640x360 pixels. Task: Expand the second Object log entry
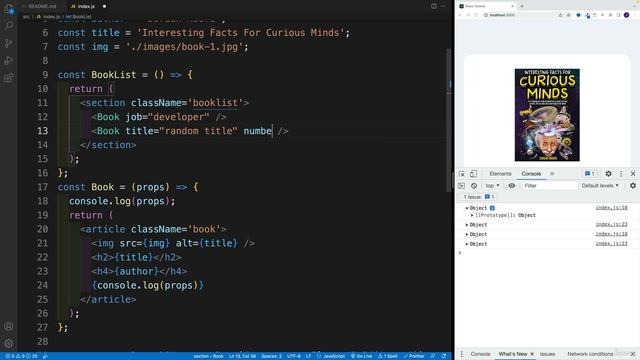(467, 225)
